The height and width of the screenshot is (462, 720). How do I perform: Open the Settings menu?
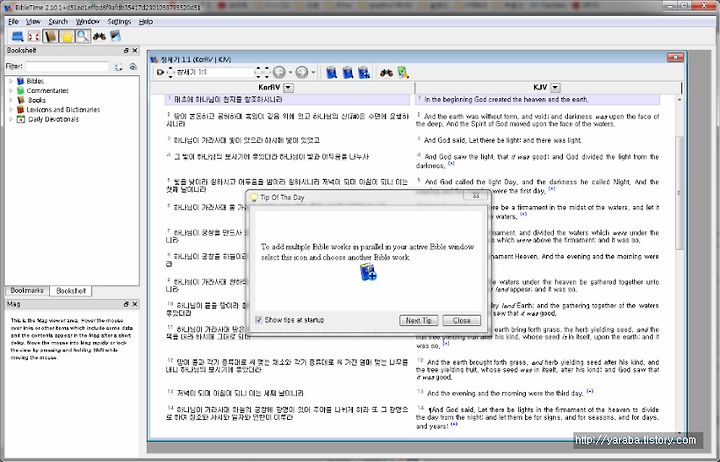click(x=119, y=22)
